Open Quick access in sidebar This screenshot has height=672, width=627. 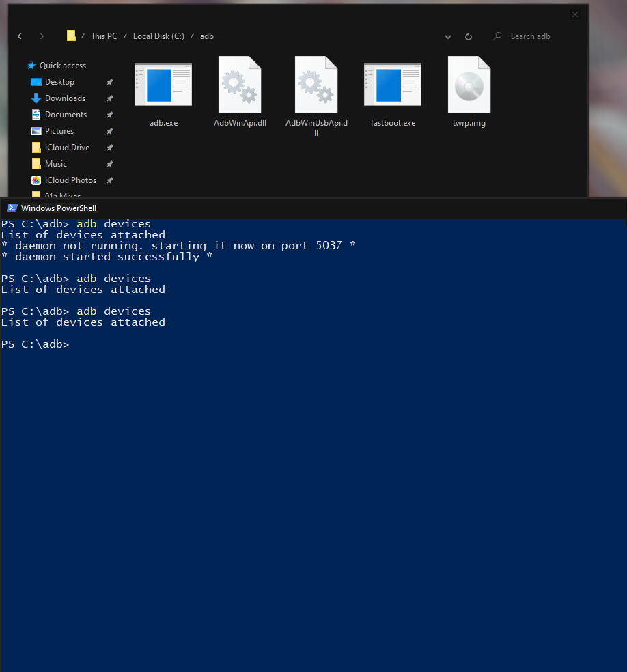[63, 66]
